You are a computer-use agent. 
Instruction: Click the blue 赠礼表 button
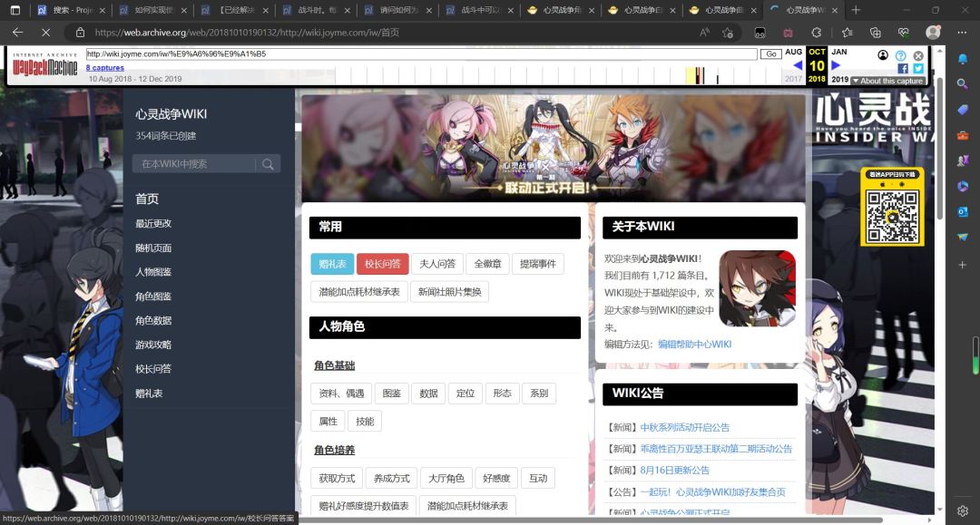coord(332,264)
